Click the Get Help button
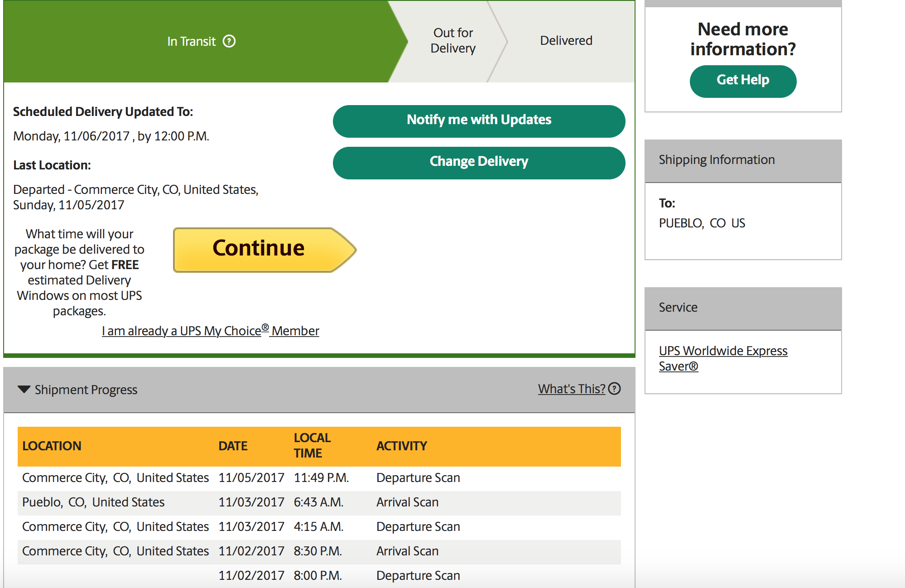The image size is (905, 588). point(743,81)
